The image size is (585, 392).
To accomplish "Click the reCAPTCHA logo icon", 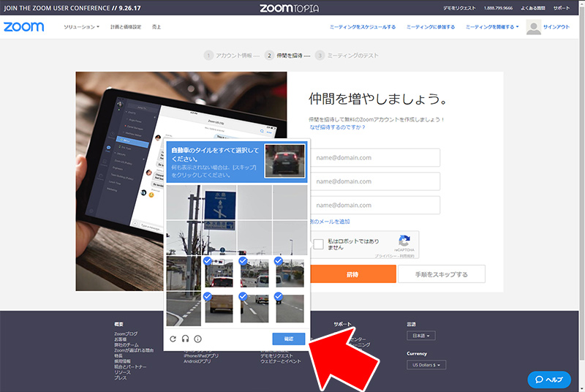I will pyautogui.click(x=404, y=241).
